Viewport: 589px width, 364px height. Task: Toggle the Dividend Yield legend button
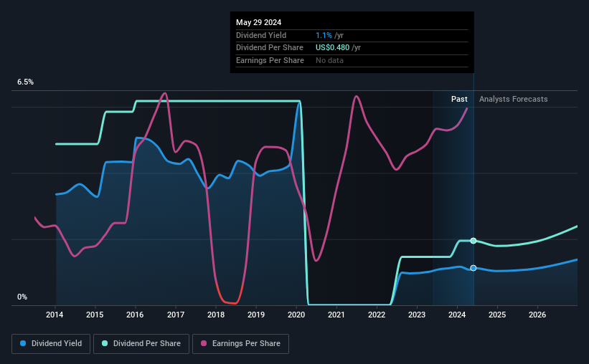tap(51, 344)
